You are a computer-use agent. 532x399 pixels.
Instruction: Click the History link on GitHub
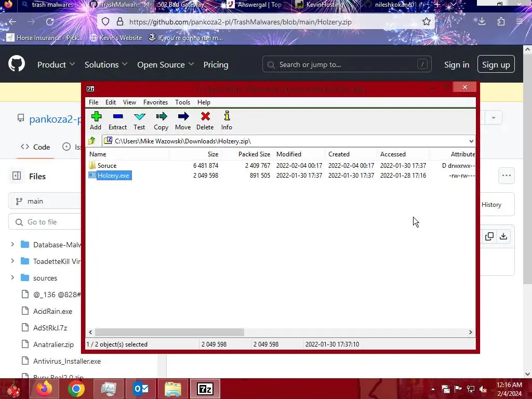491,205
